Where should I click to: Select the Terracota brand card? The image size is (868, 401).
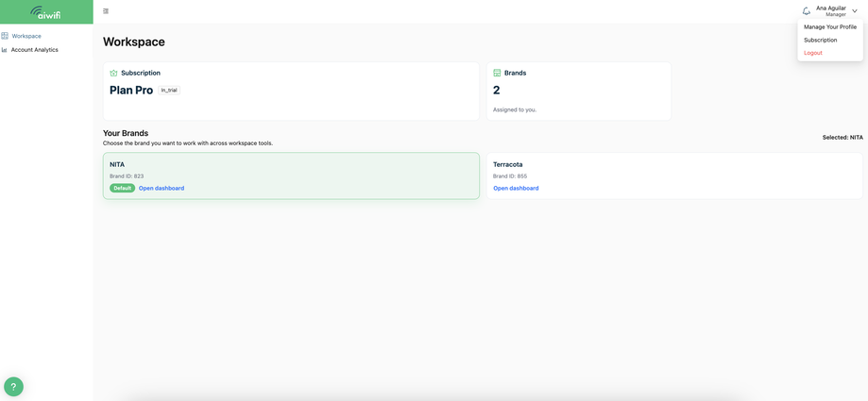(674, 175)
